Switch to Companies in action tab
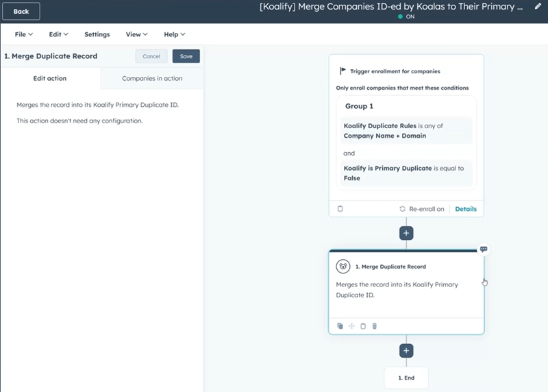Viewport: 548px width, 392px height. click(152, 78)
